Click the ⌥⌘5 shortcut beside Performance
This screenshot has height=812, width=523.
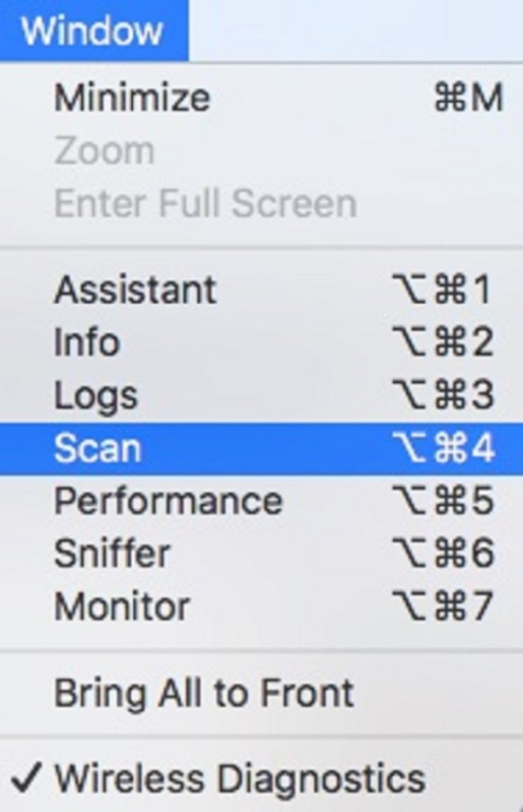coord(442,501)
